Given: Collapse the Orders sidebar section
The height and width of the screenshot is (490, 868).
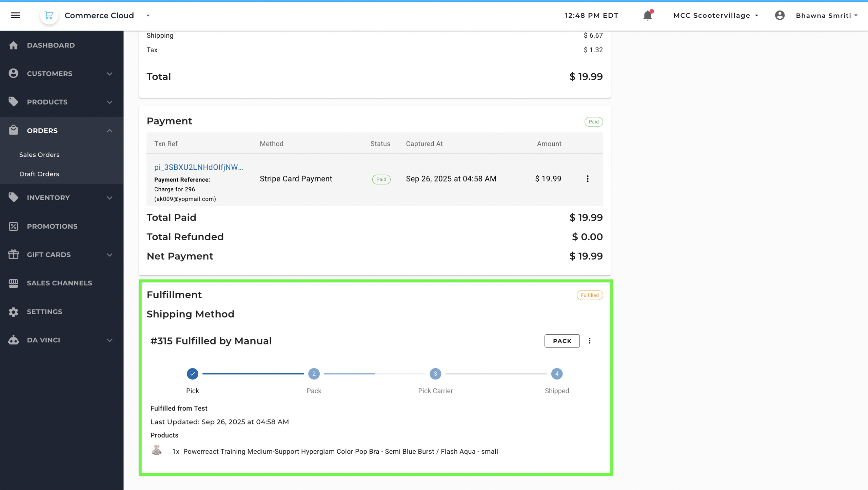Looking at the screenshot, I should tap(109, 131).
